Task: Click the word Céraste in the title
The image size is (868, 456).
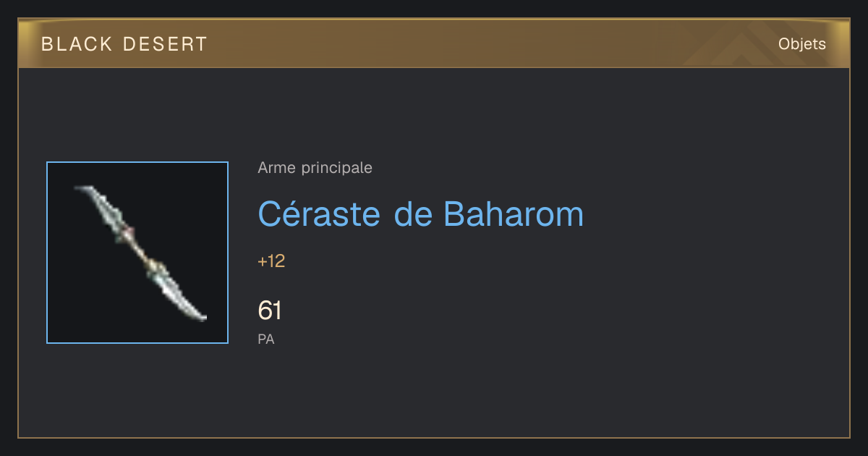Action: click(x=319, y=214)
